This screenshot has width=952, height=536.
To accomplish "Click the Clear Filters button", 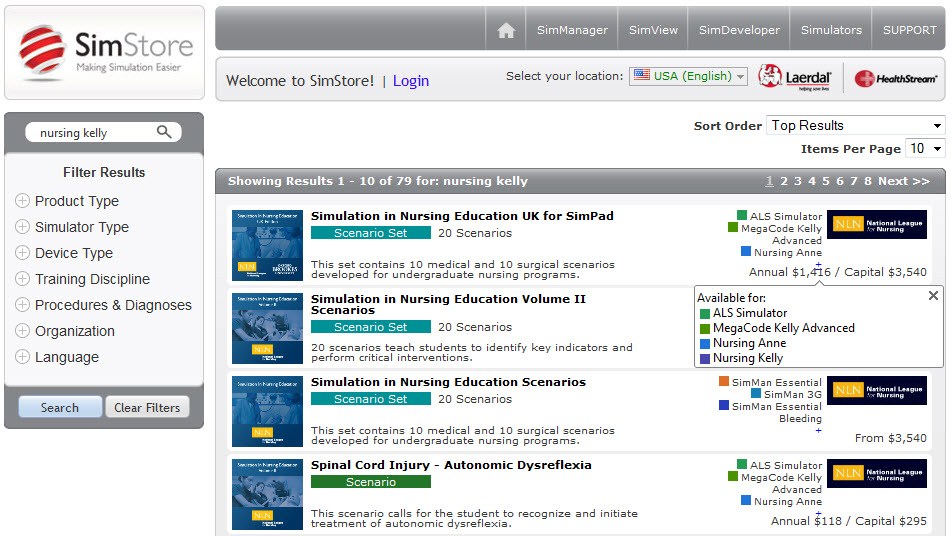I will coord(147,407).
